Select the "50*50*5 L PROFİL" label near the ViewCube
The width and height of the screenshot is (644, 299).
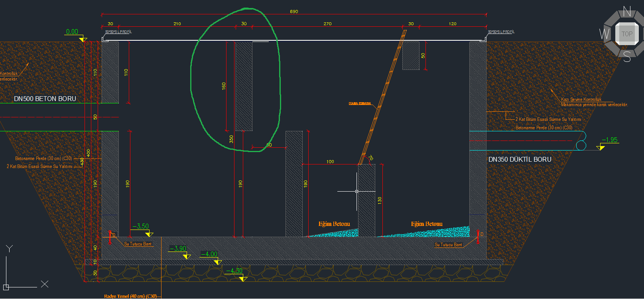[x=501, y=32]
